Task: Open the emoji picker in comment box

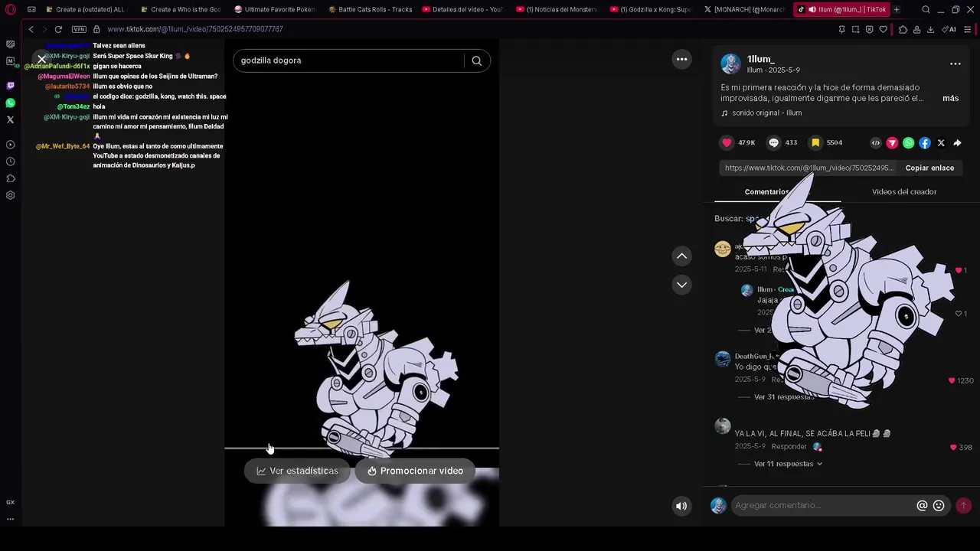Action: [939, 506]
